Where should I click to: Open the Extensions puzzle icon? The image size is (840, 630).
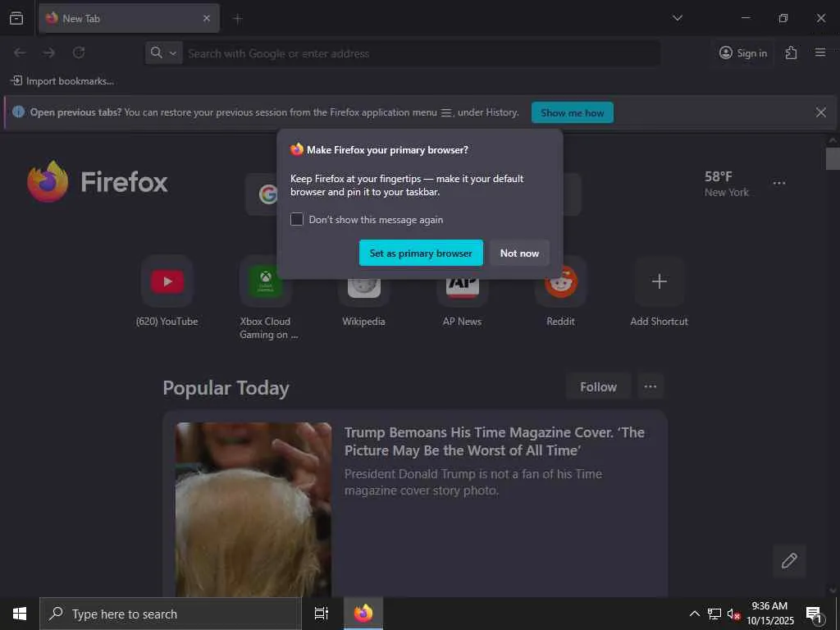click(792, 52)
